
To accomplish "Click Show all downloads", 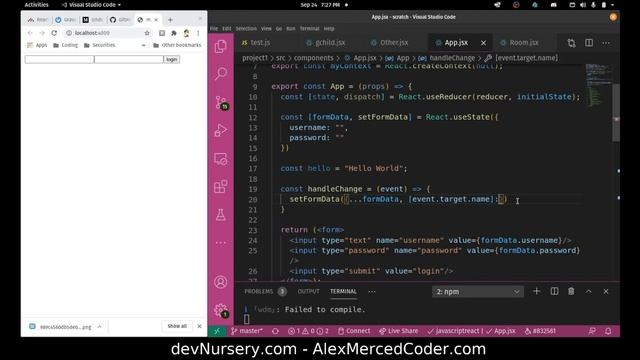I will pyautogui.click(x=177, y=326).
